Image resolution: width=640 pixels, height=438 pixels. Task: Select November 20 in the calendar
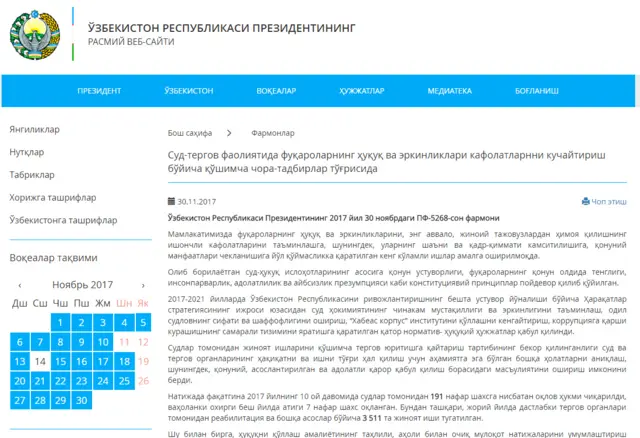(x=20, y=381)
